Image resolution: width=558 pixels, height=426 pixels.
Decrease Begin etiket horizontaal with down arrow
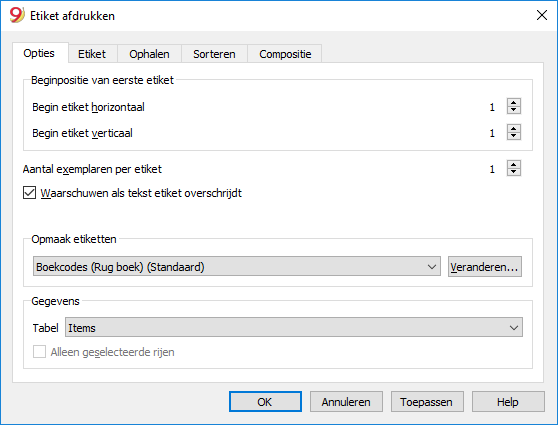[514, 110]
